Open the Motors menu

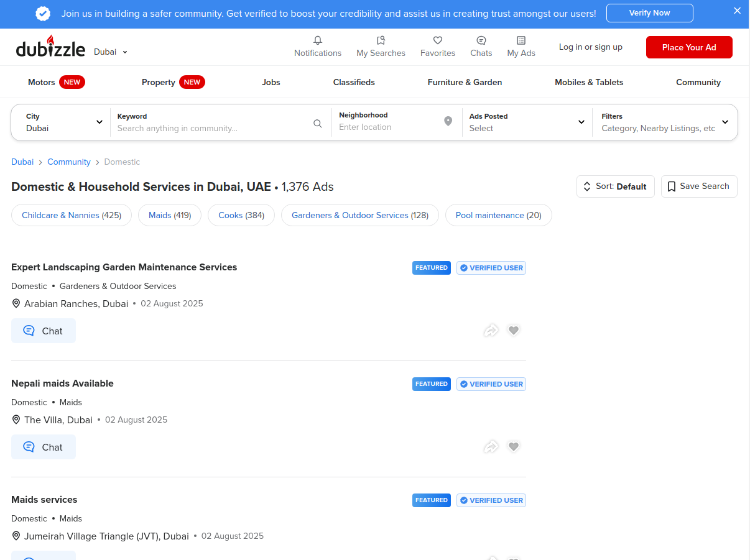point(56,82)
